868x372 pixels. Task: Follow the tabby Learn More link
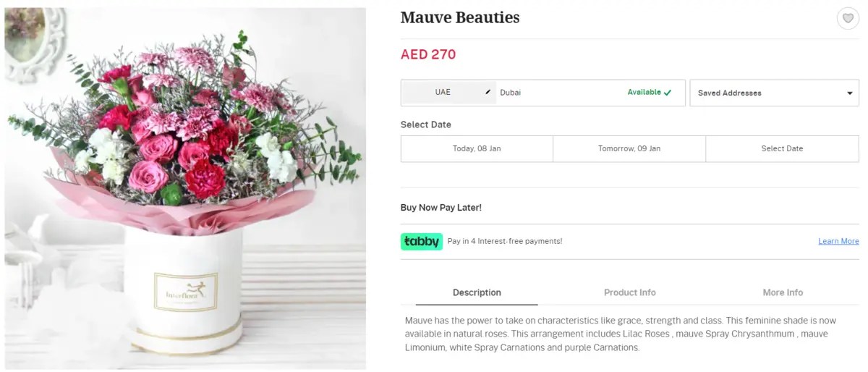(x=838, y=241)
